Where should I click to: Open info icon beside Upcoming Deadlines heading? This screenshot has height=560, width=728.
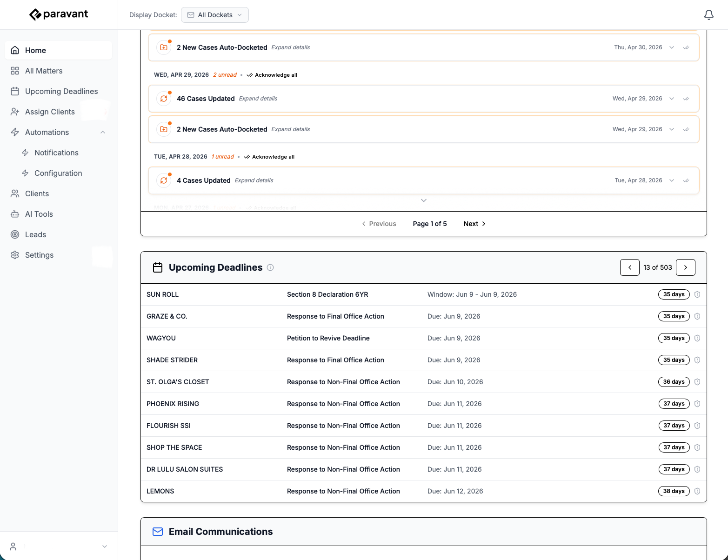point(270,267)
